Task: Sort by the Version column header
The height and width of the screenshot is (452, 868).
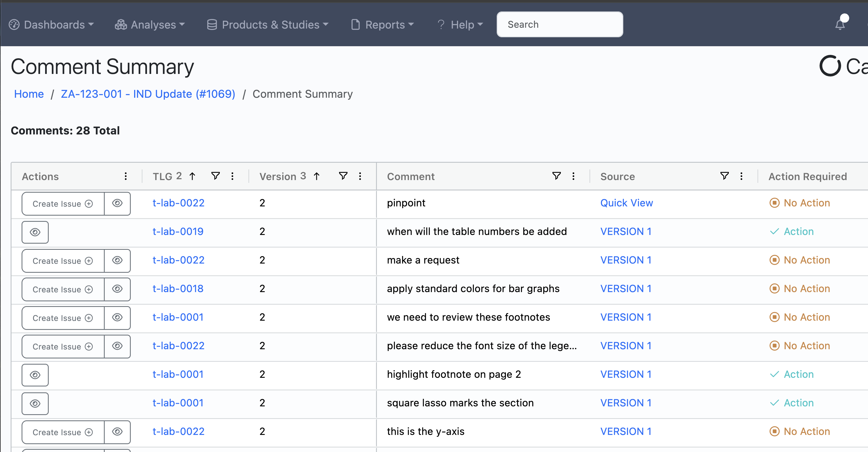Action: pyautogui.click(x=283, y=176)
